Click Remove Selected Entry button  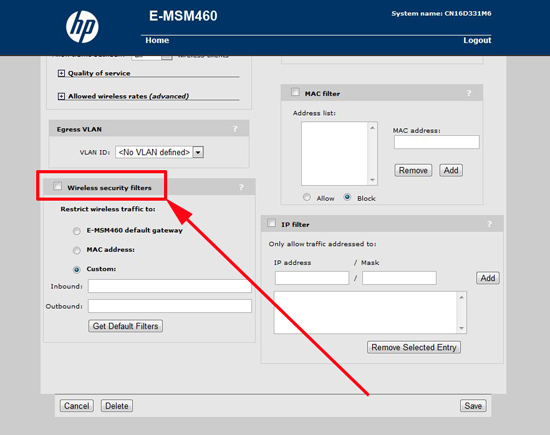coord(414,347)
